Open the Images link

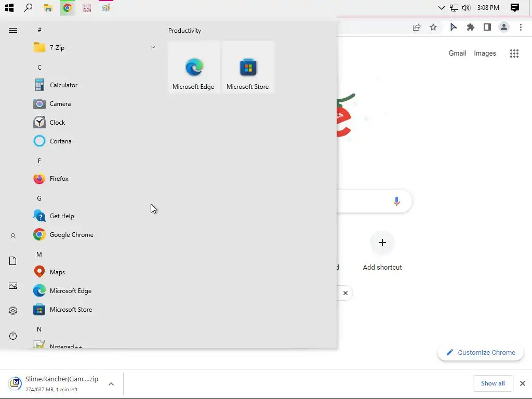(485, 54)
